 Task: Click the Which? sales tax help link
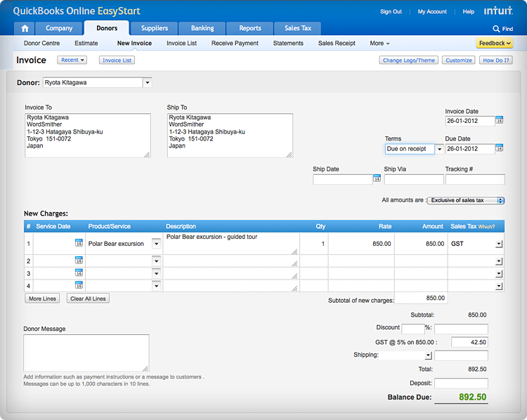click(486, 227)
